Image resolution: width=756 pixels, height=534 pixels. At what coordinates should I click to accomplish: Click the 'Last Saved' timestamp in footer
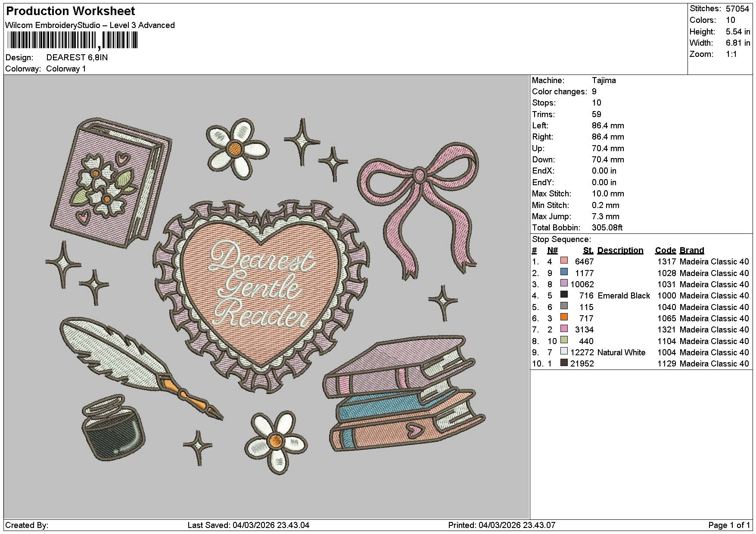(249, 525)
